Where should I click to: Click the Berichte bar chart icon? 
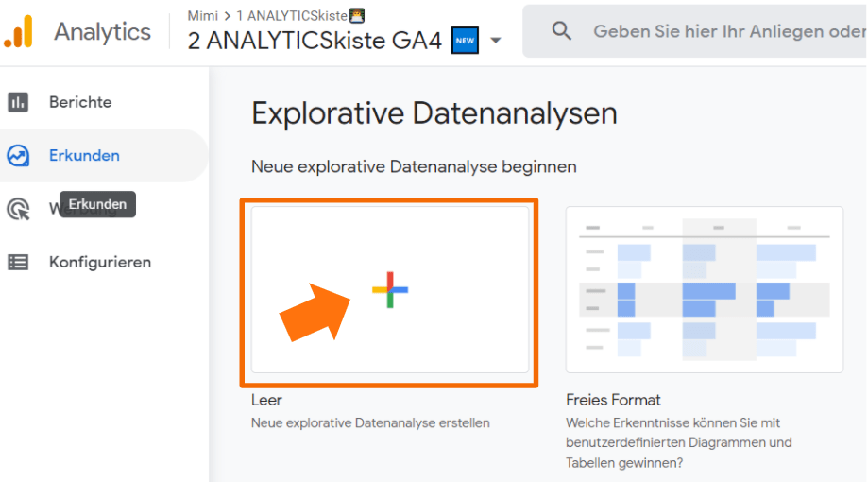tap(18, 102)
